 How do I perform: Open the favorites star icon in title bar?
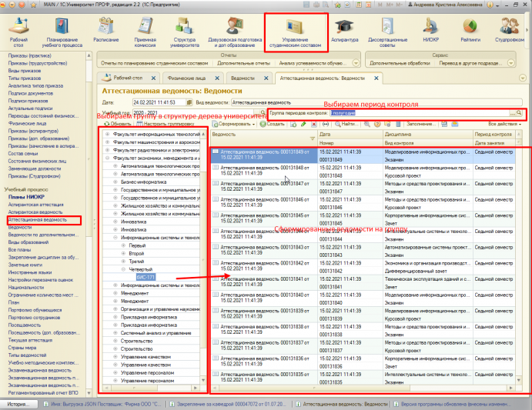pyautogui.click(x=337, y=5)
